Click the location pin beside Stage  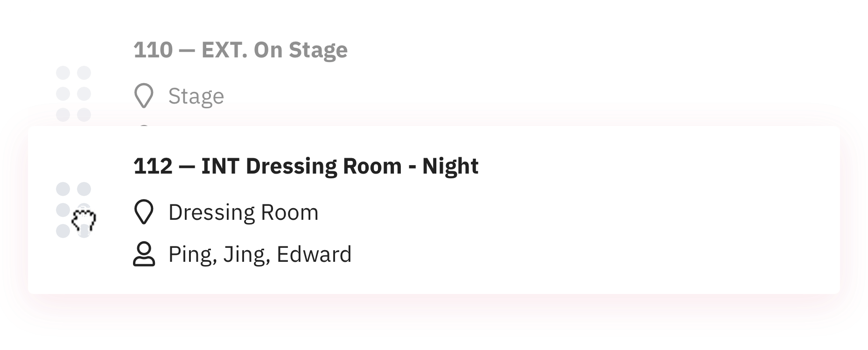[x=144, y=96]
